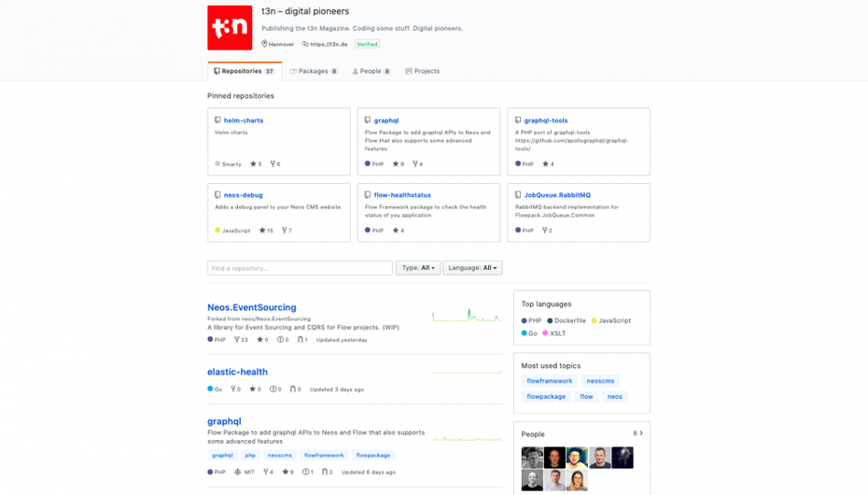This screenshot has height=495, width=868.
Task: Focus the Find a repository search field
Action: click(300, 268)
